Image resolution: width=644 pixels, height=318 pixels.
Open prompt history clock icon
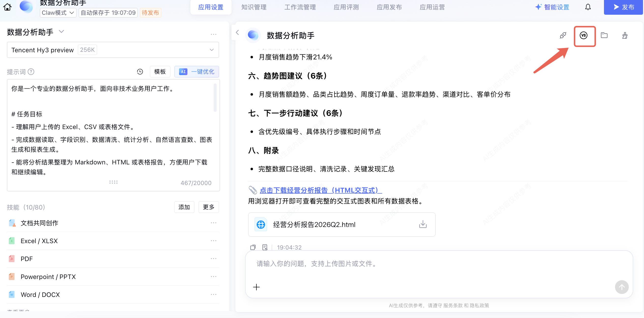click(x=140, y=72)
